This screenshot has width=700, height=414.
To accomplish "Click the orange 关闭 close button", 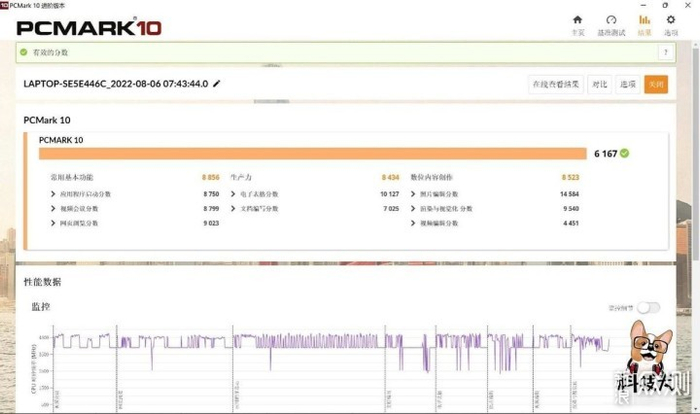I will click(x=656, y=84).
